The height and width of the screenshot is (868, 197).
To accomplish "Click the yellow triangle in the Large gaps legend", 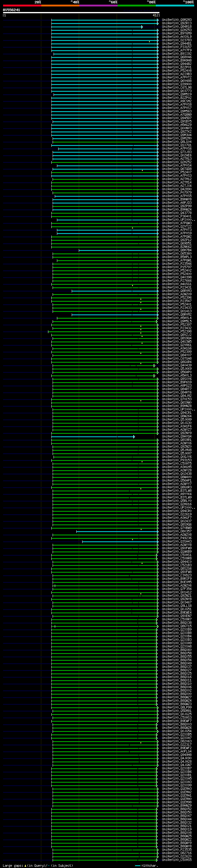I will click(x=25, y=865).
